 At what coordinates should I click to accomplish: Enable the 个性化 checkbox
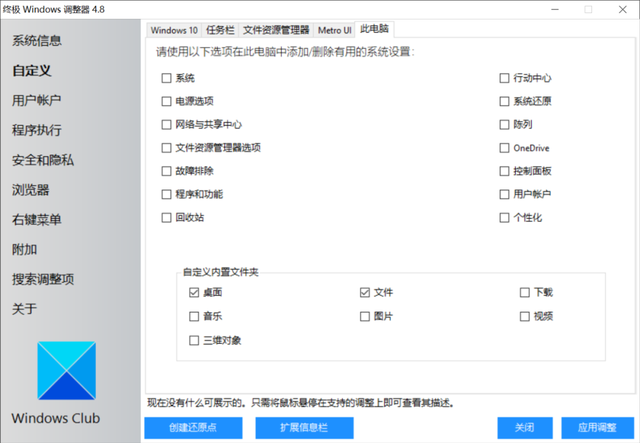point(504,218)
